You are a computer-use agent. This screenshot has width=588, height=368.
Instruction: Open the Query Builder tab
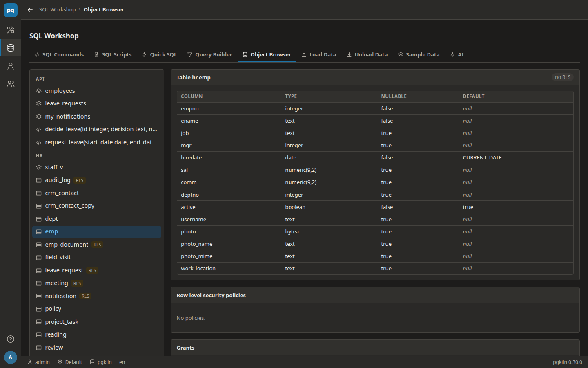pos(209,55)
